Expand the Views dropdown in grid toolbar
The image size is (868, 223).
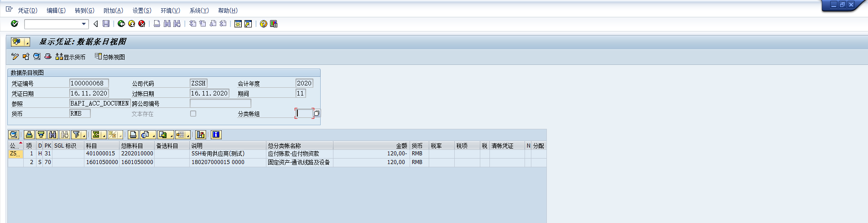(x=154, y=134)
